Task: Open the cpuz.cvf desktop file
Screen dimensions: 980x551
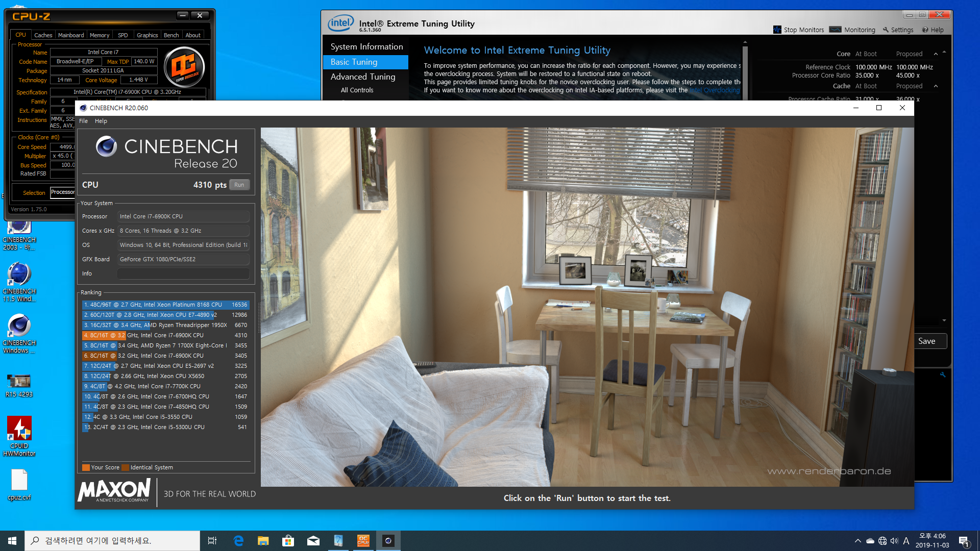Action: [19, 485]
